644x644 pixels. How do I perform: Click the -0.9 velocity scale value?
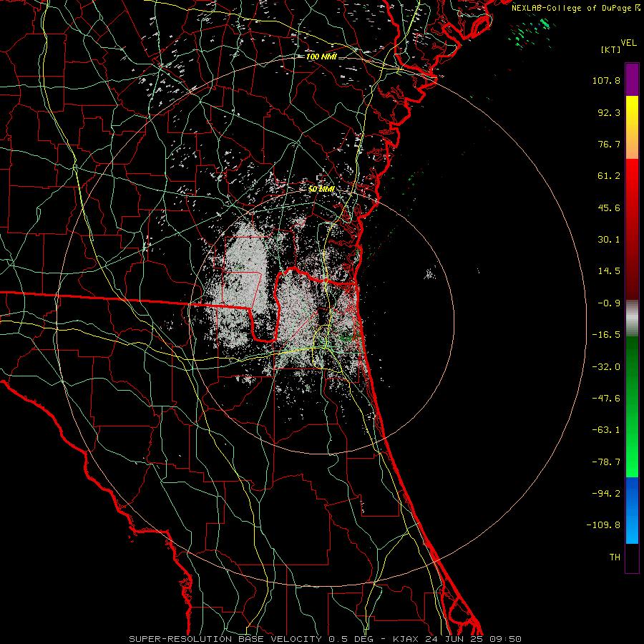coord(609,303)
